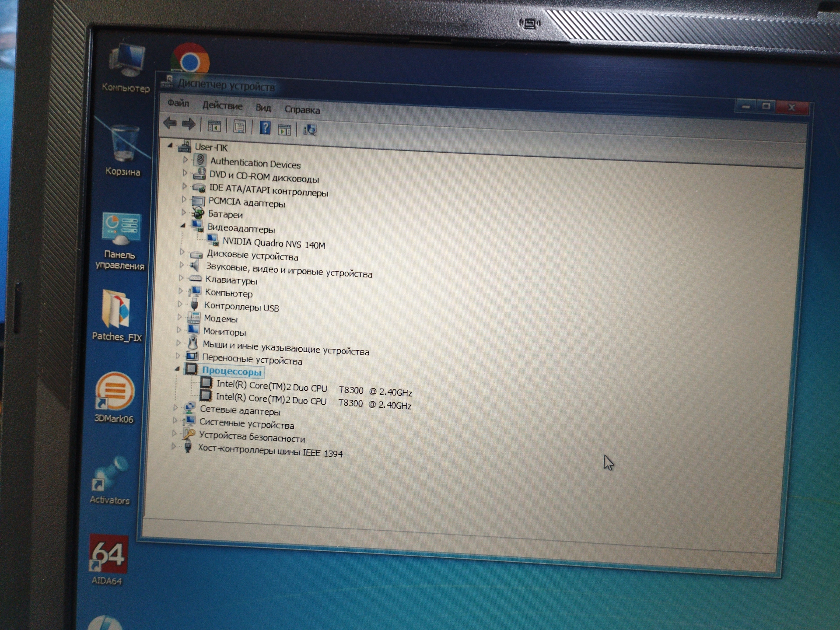Select the User-ПК root computer icon
The image size is (840, 630).
(185, 147)
